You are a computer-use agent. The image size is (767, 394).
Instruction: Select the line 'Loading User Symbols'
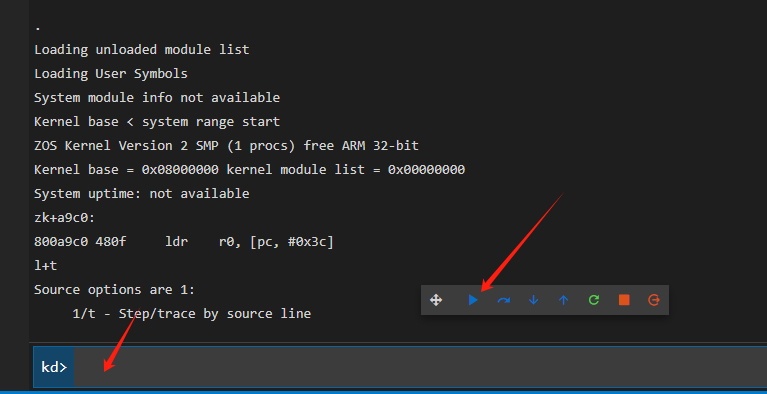(111, 74)
